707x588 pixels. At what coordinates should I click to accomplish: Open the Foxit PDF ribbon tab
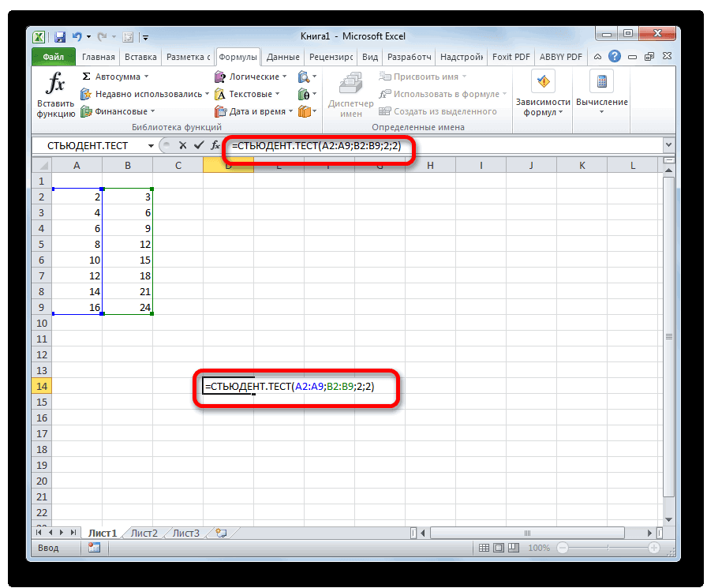(x=511, y=57)
